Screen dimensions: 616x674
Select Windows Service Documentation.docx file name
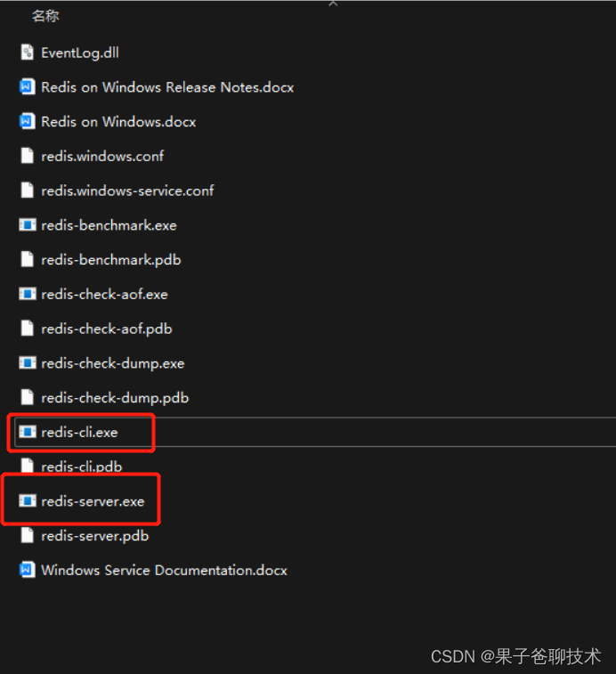(x=164, y=571)
